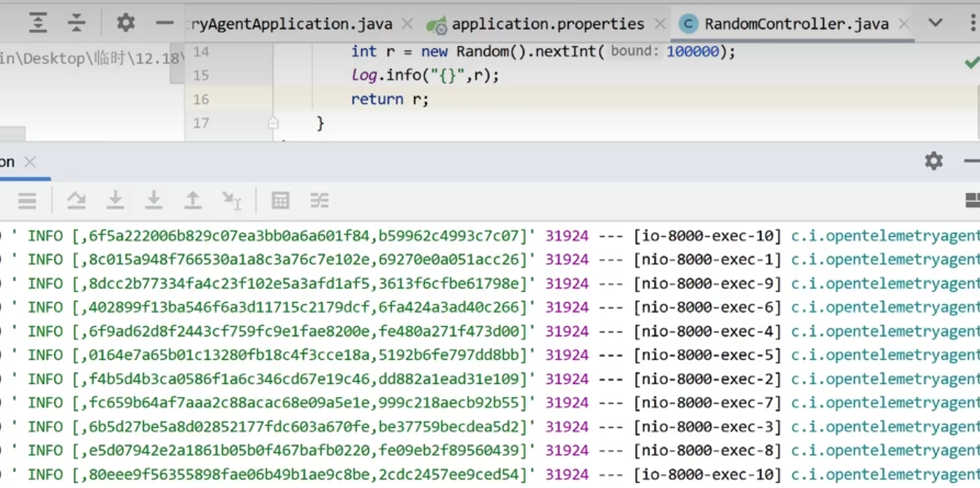This screenshot has height=488, width=980.
Task: Close the application.properties tab
Action: 660,24
